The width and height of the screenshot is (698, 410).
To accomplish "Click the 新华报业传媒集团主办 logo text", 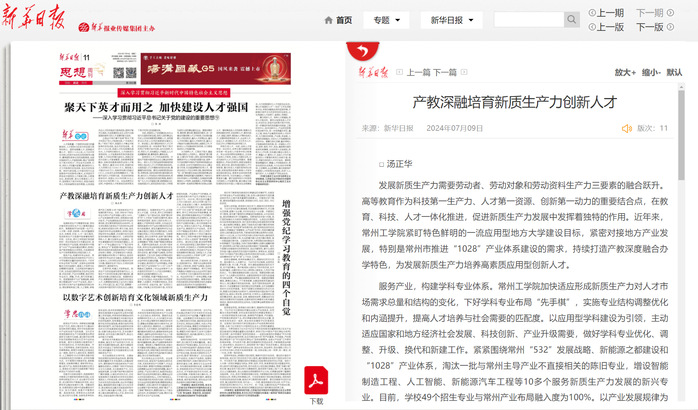I will pos(117,28).
